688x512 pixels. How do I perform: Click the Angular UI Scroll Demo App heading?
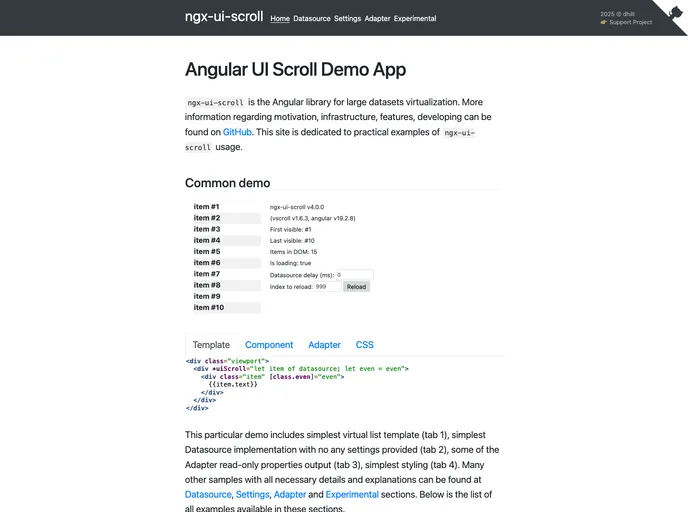pyautogui.click(x=295, y=69)
